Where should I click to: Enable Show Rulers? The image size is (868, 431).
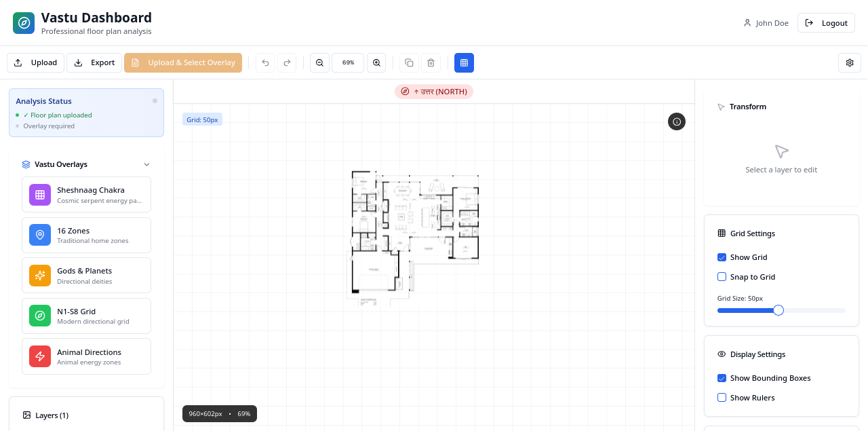tap(722, 398)
